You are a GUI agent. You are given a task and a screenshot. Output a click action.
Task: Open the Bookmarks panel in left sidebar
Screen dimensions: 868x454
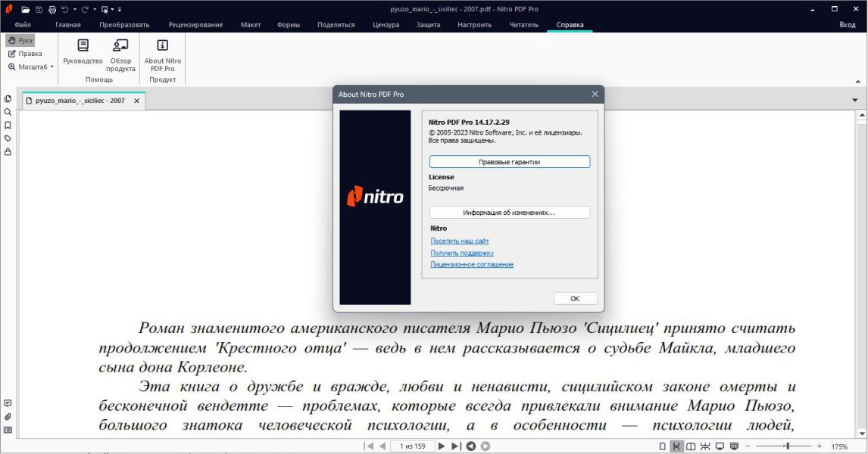point(8,126)
